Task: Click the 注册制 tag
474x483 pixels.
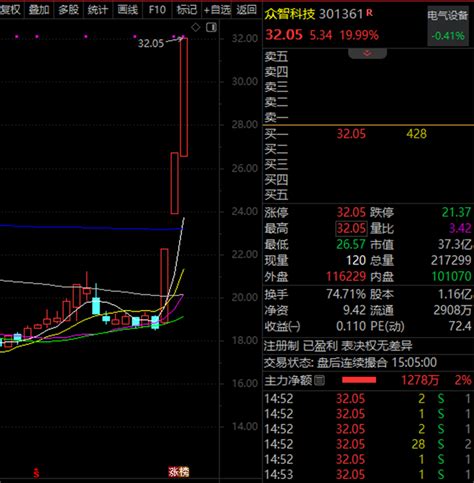Action: (x=281, y=346)
